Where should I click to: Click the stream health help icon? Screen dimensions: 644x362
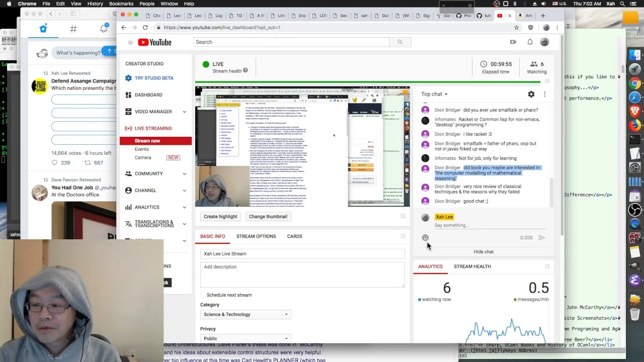point(246,71)
